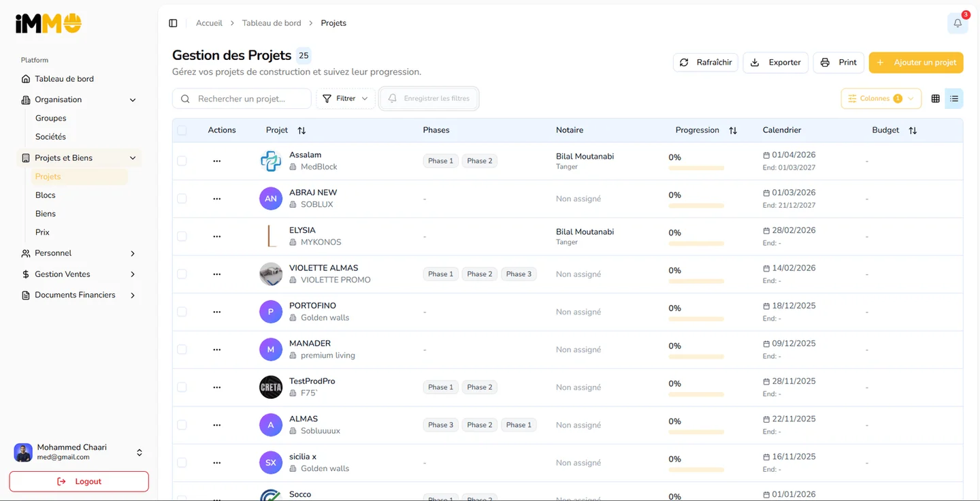Viewport: 980px width, 501px height.
Task: Sort by Projet column arrows
Action: coord(301,130)
